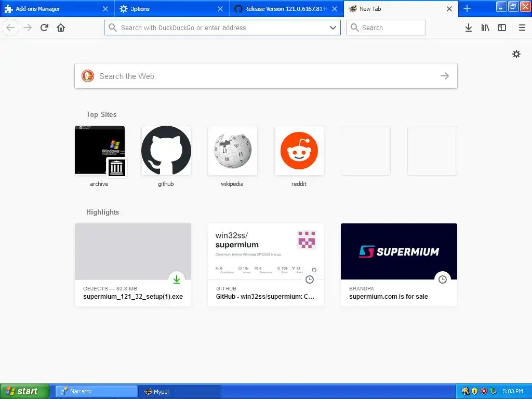Select the Mypal taskbar button
This screenshot has width=532, height=399.
pyautogui.click(x=180, y=392)
